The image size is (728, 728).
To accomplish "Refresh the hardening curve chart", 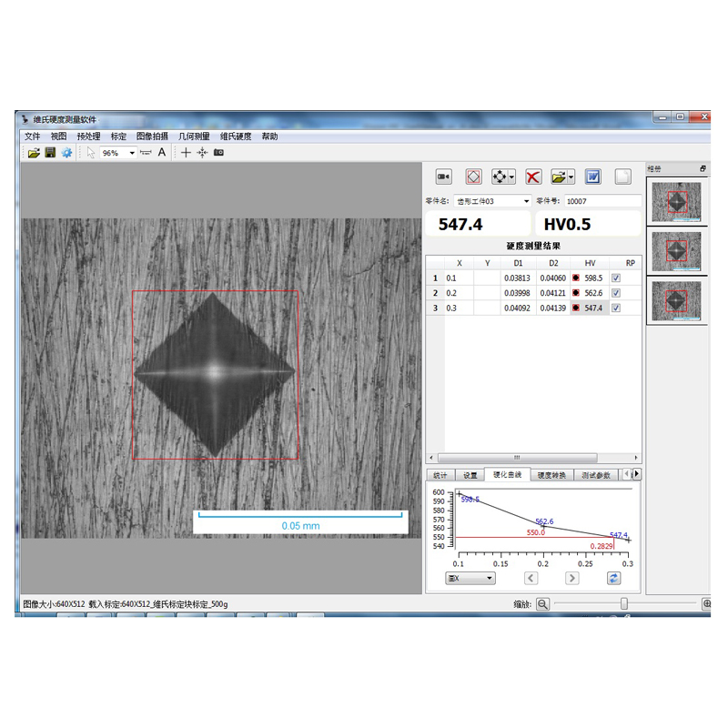I will pyautogui.click(x=613, y=578).
